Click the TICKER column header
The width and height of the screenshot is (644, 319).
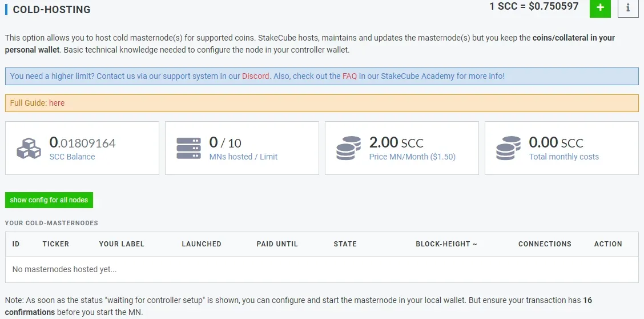click(x=56, y=244)
